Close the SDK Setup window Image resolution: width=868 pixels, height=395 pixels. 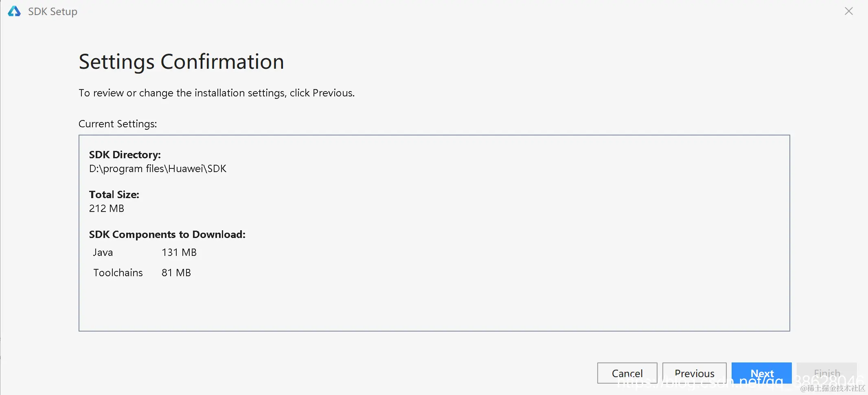tap(848, 11)
